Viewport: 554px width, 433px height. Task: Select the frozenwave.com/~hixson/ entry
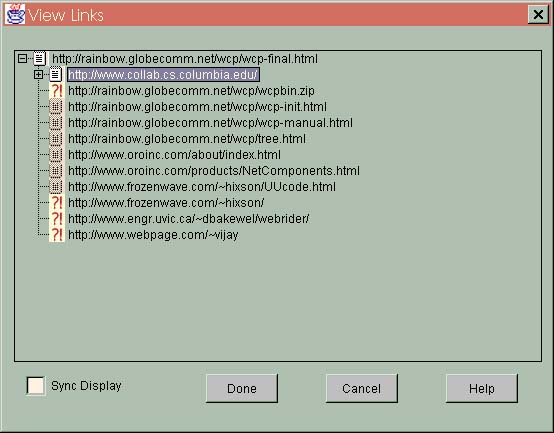(x=166, y=203)
